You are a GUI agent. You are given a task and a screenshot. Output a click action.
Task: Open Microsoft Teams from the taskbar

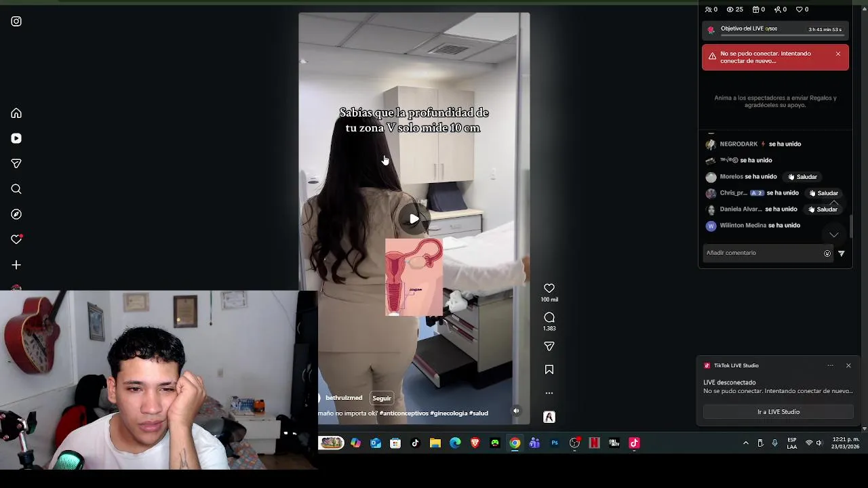pyautogui.click(x=534, y=443)
